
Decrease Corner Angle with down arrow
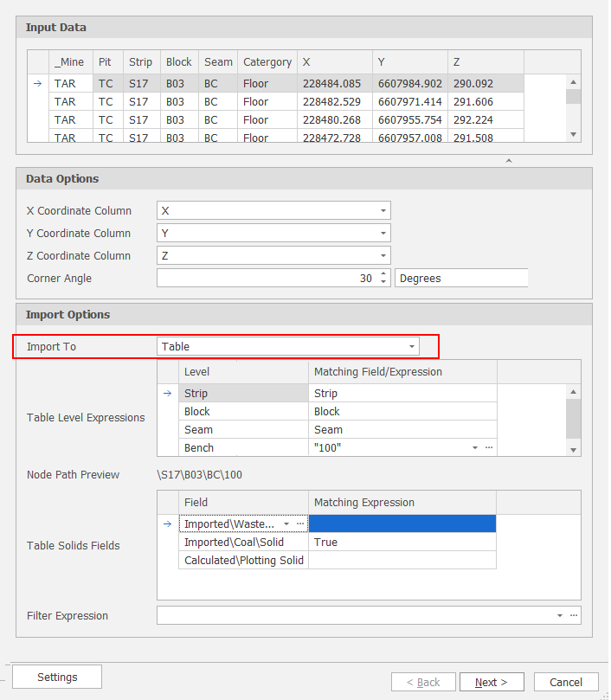pyautogui.click(x=384, y=282)
